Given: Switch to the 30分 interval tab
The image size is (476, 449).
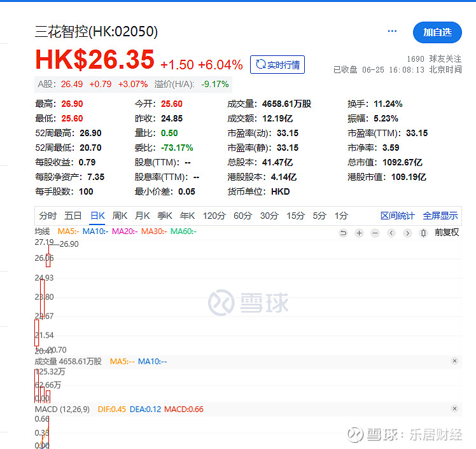Looking at the screenshot, I should [x=269, y=216].
